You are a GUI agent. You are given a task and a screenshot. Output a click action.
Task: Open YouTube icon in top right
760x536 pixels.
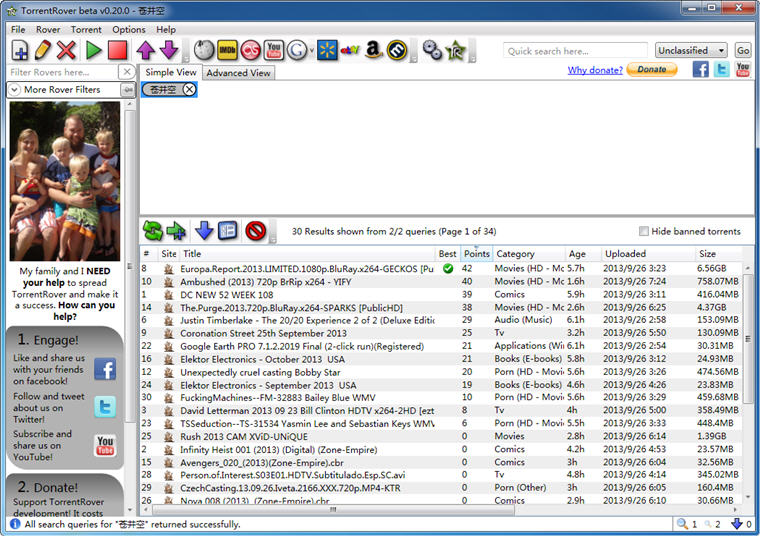[x=743, y=69]
